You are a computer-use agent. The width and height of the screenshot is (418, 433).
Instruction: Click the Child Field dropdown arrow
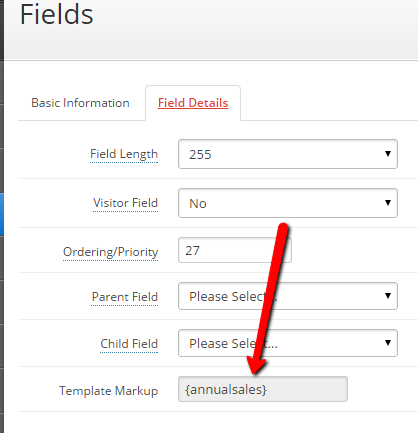pos(388,343)
